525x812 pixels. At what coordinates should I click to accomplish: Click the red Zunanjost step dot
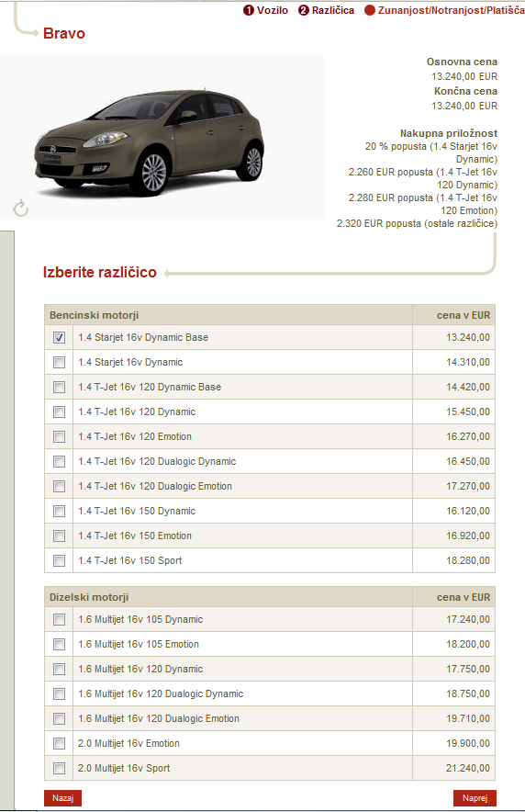point(369,10)
